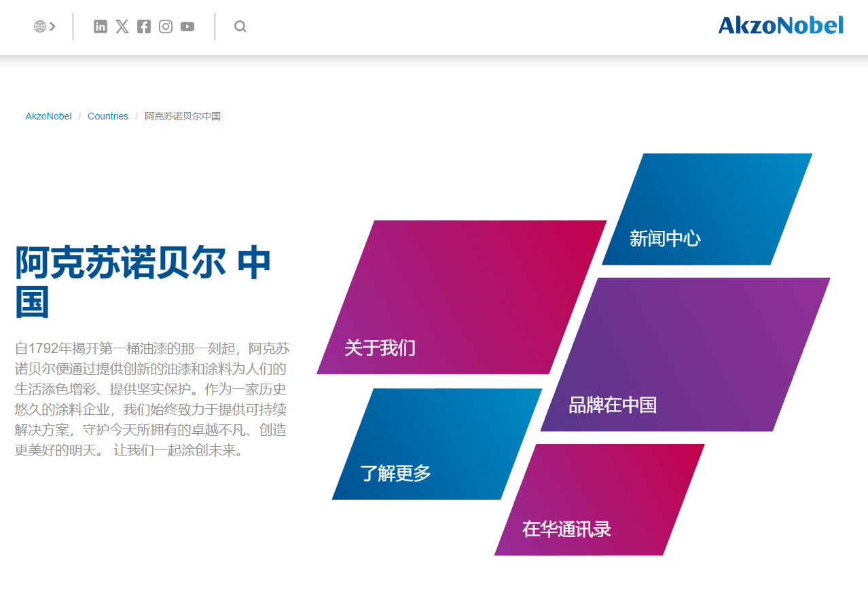Select the Instagram icon
868x590 pixels.
165,26
